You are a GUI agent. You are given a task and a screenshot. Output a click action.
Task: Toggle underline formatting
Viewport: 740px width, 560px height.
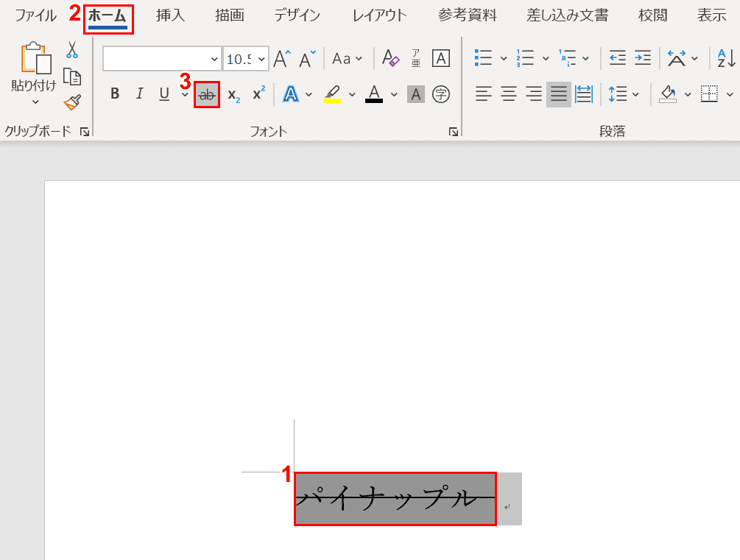tap(164, 94)
